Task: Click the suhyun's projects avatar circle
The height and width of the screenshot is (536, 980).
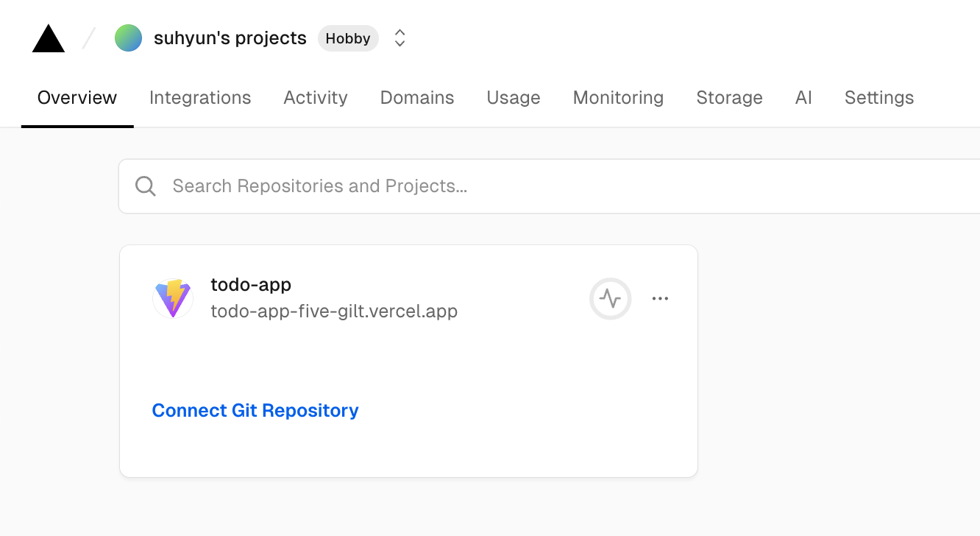Action: [x=128, y=38]
